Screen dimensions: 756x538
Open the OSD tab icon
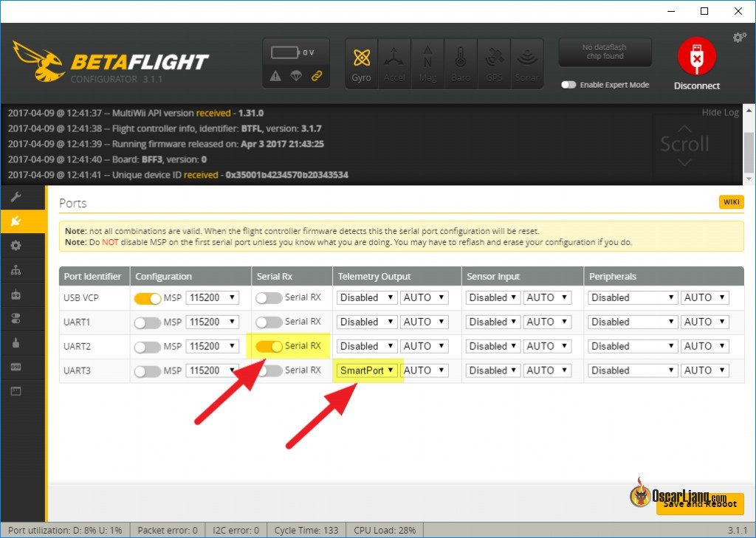click(16, 367)
